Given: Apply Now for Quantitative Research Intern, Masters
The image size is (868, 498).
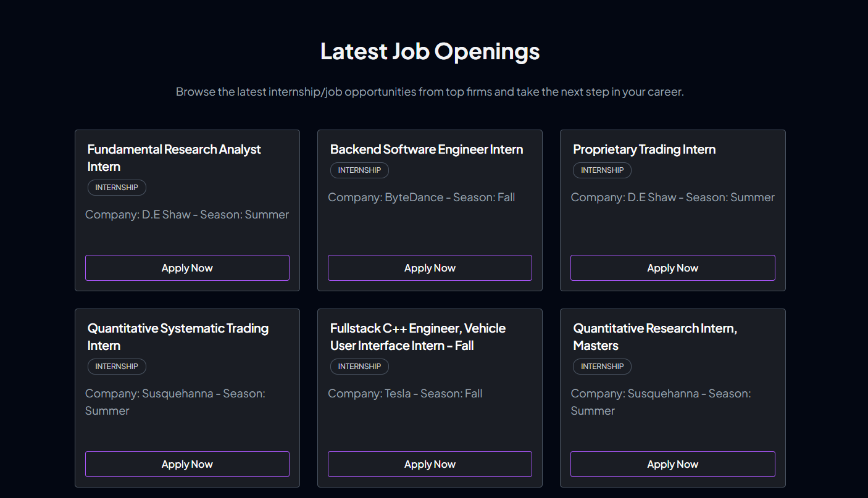Looking at the screenshot, I should 672,464.
